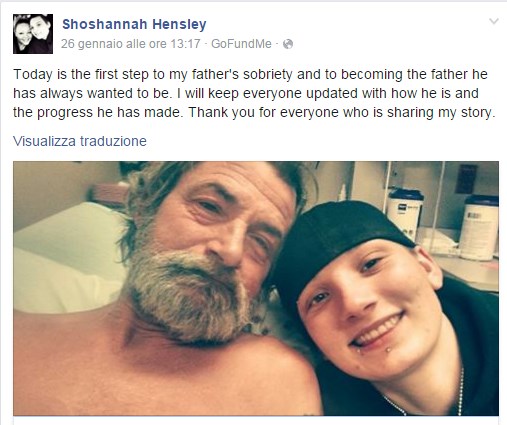507x425 pixels.
Task: Click the post text about father's sobriety
Action: (x=254, y=93)
